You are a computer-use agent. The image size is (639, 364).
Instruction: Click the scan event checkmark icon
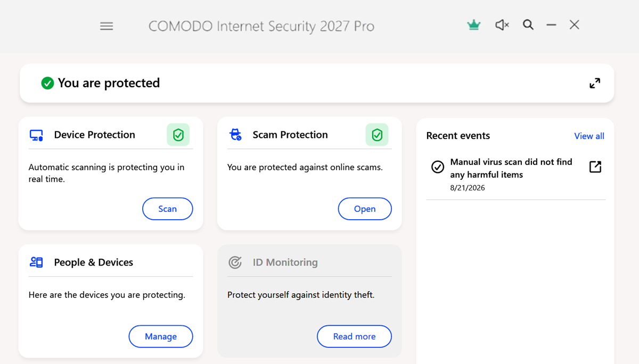coord(438,167)
